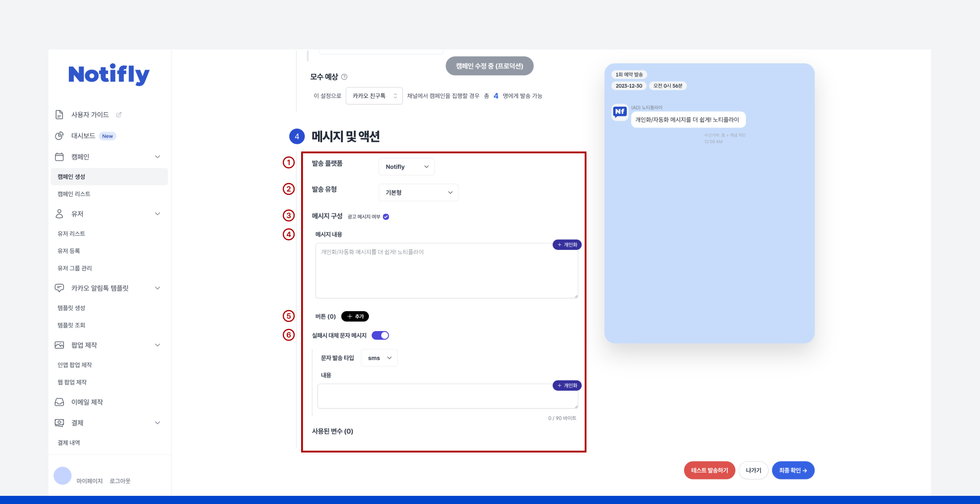Screen dimensions: 980x504
Task: Uncheck the 광고 메시지 여부 checkbox
Action: [x=386, y=216]
